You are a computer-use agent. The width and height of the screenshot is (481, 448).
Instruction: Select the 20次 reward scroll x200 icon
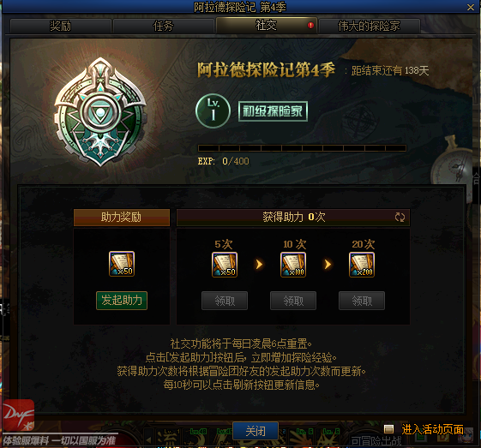(x=362, y=265)
